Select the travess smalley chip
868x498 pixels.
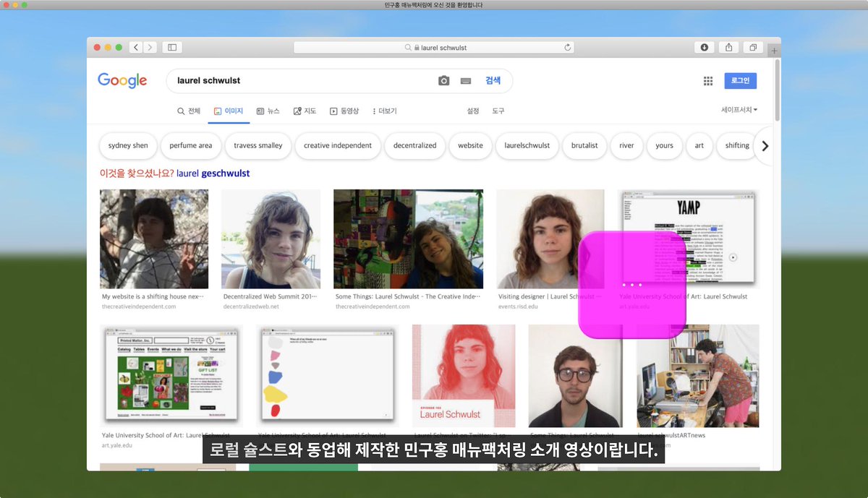(258, 145)
